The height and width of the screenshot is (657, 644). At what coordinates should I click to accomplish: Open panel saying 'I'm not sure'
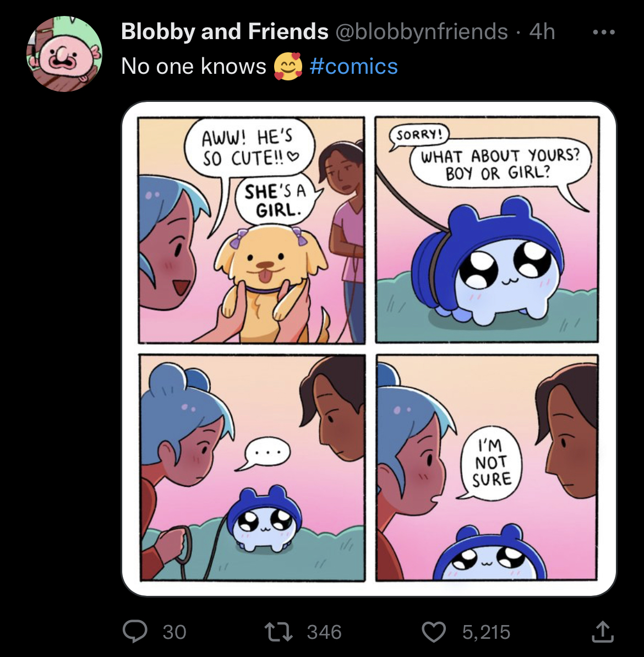pos(487,468)
